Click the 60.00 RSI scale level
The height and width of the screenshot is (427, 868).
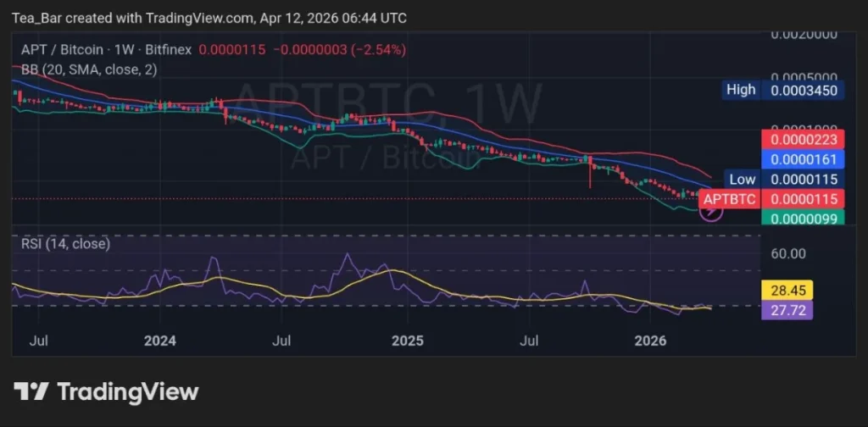[788, 253]
